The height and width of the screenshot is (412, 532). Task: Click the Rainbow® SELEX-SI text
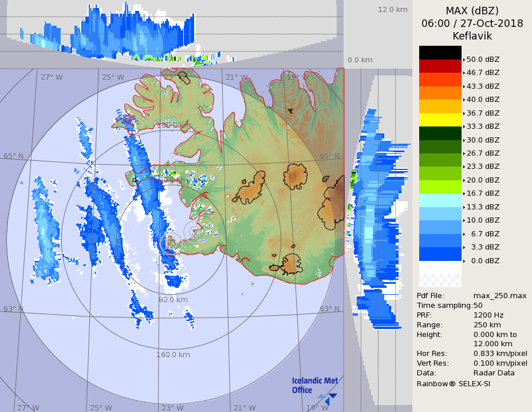[453, 383]
